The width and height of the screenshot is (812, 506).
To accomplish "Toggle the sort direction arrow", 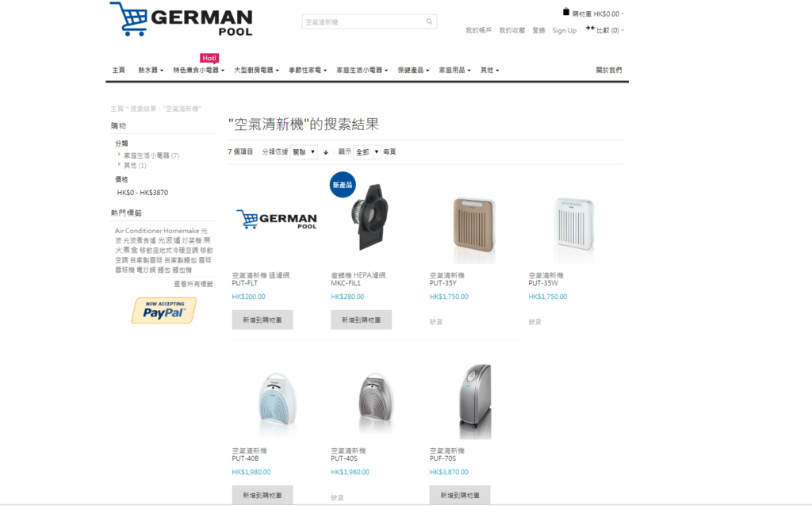I will (326, 152).
